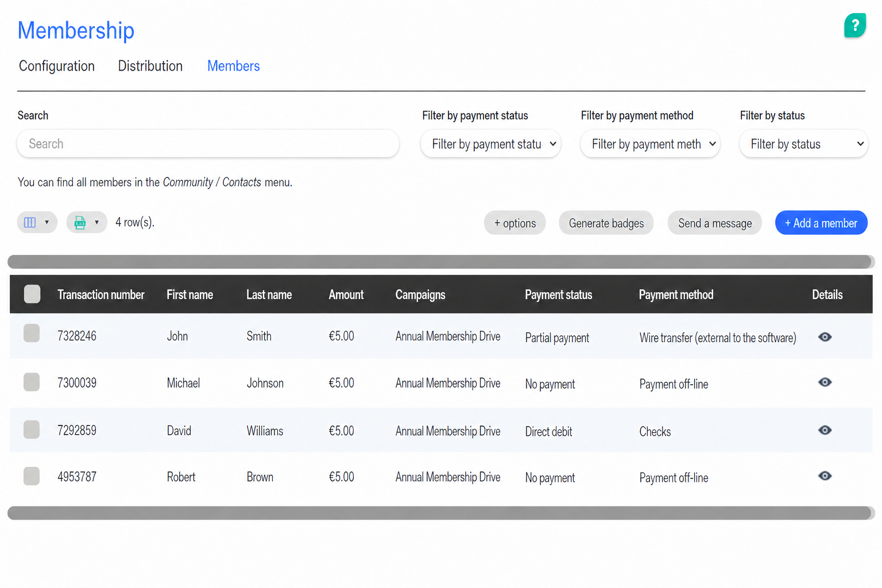The height and width of the screenshot is (588, 882).
Task: Click the Wire transfer payment method cell
Action: coord(718,338)
